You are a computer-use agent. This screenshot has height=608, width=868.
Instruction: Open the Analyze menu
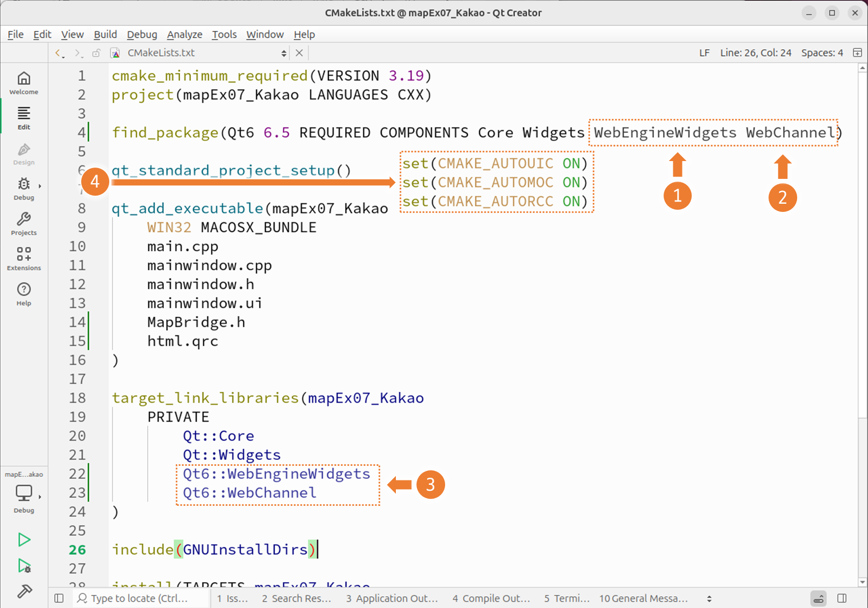click(x=184, y=35)
